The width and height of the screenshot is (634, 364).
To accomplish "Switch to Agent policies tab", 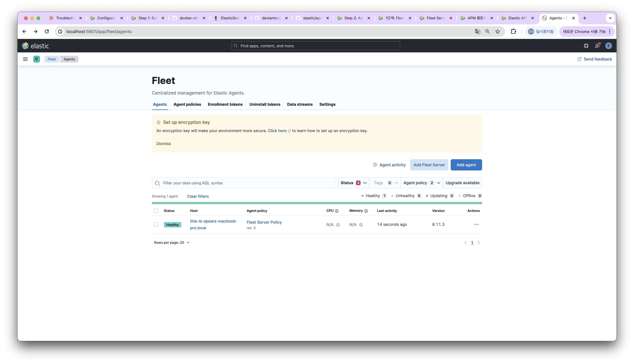I will click(x=187, y=104).
